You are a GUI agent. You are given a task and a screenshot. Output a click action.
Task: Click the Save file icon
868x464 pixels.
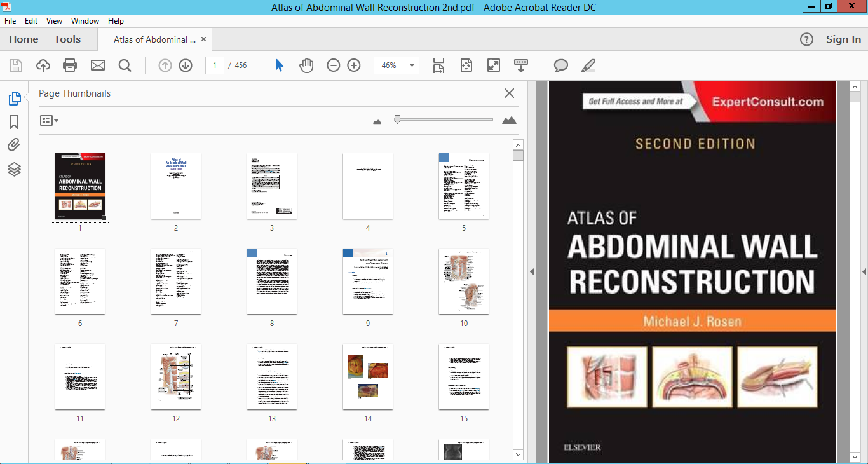[x=16, y=65]
